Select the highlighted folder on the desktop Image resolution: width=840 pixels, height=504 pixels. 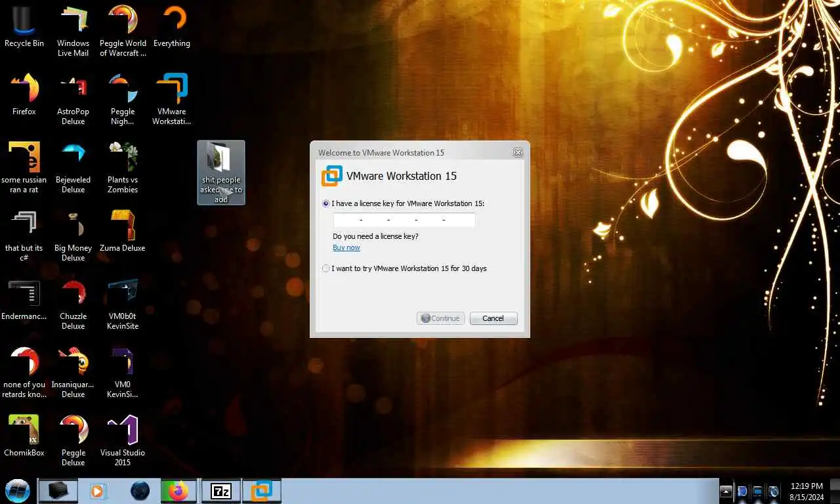pyautogui.click(x=221, y=173)
